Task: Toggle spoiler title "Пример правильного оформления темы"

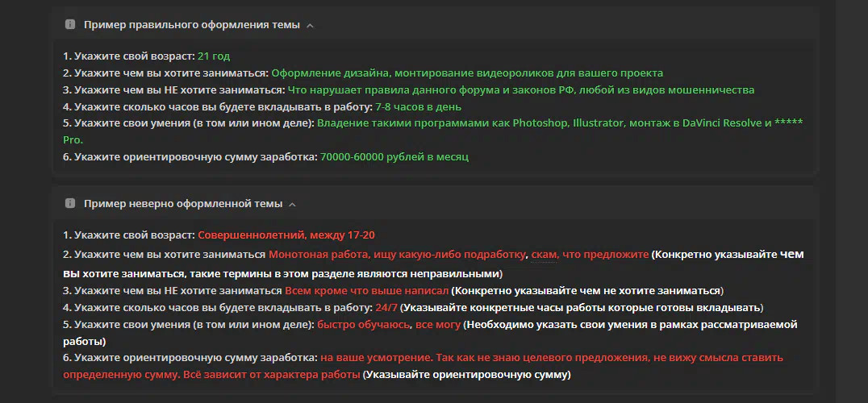Action: (x=191, y=25)
